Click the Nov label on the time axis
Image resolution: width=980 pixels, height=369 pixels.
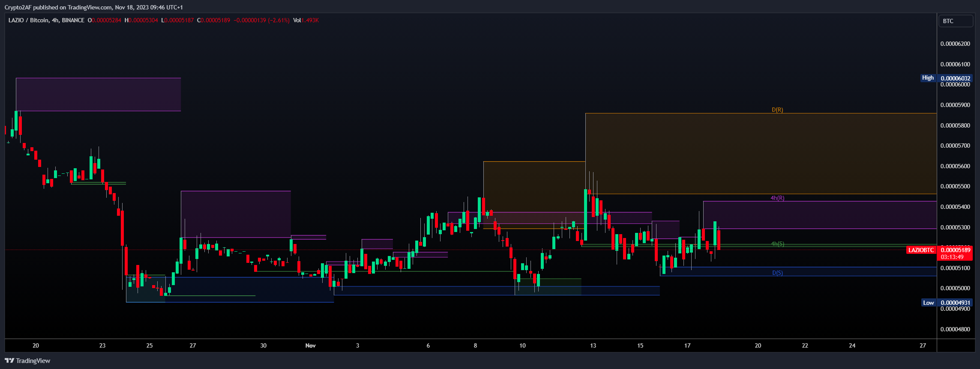pyautogui.click(x=310, y=345)
